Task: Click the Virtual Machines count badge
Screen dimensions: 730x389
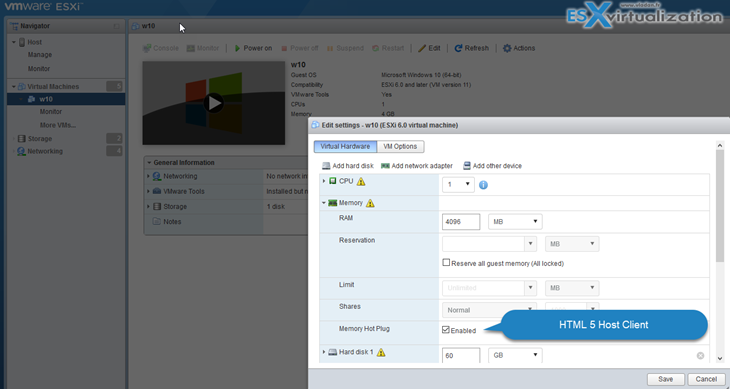Action: [114, 86]
